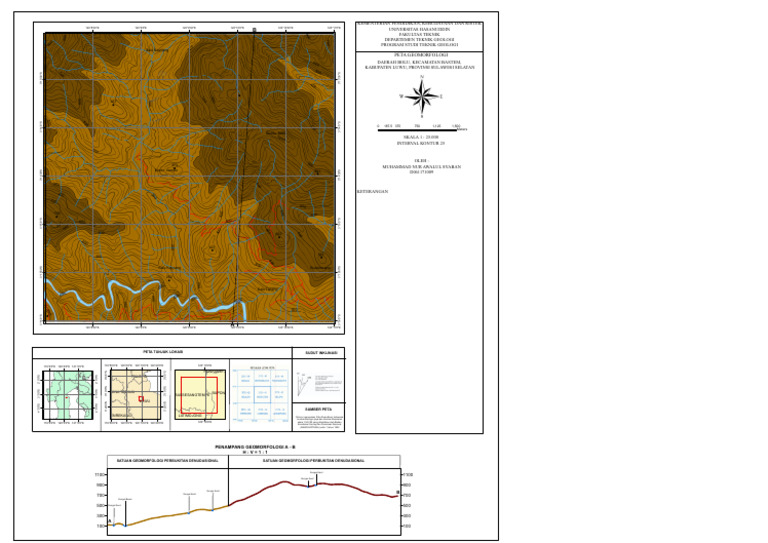Click the author name Muhammad Nur Awaluul Syaban

pos(420,165)
